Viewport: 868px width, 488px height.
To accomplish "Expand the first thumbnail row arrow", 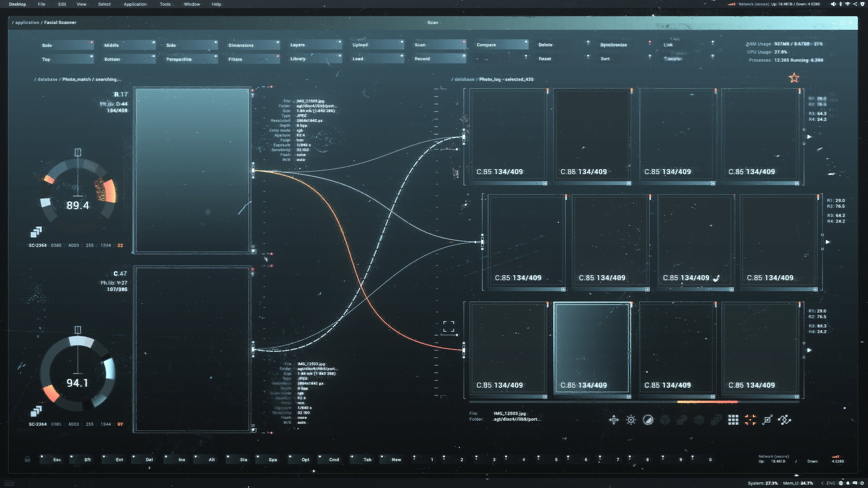I will [809, 137].
